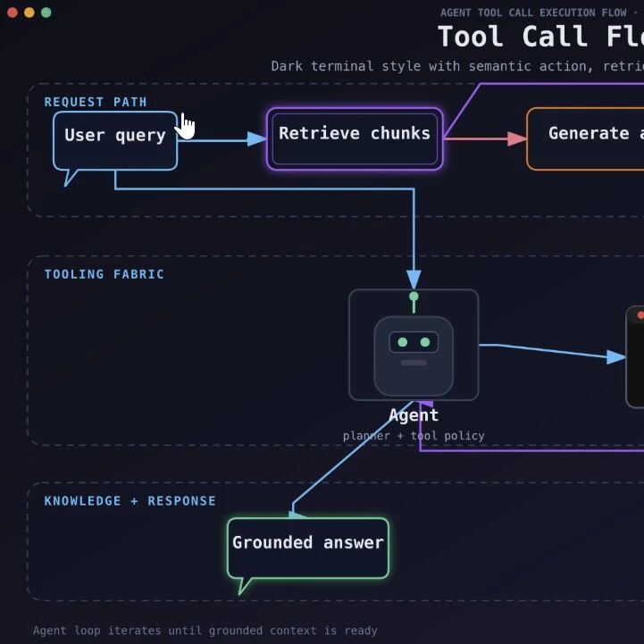Select the REQUEST PATH lane label
Image resolution: width=644 pixels, height=644 pixels.
96,102
